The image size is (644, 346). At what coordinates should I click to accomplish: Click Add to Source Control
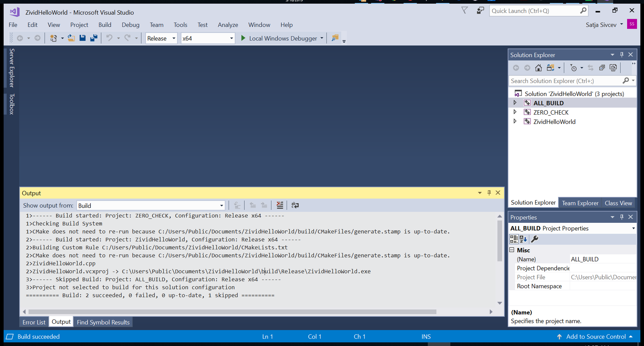pos(596,337)
